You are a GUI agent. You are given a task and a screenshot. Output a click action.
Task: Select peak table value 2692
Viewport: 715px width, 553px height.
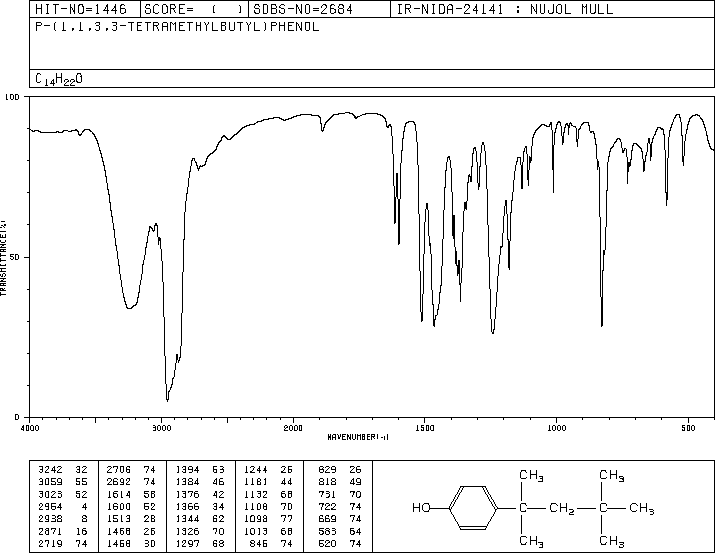click(119, 482)
